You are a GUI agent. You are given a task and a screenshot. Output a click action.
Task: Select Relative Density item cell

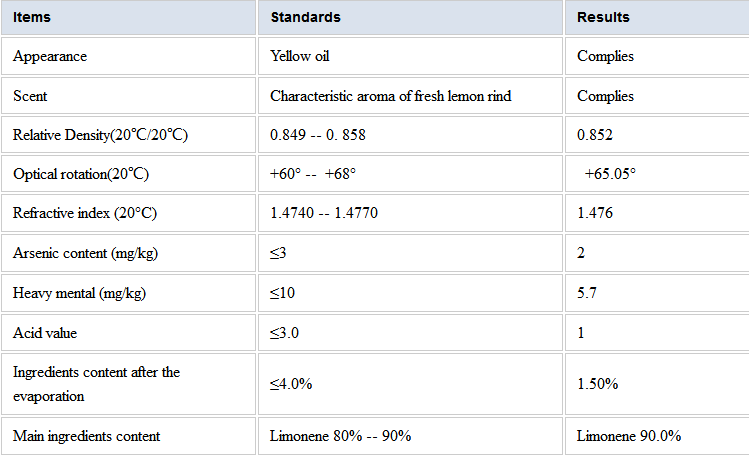pos(128,135)
